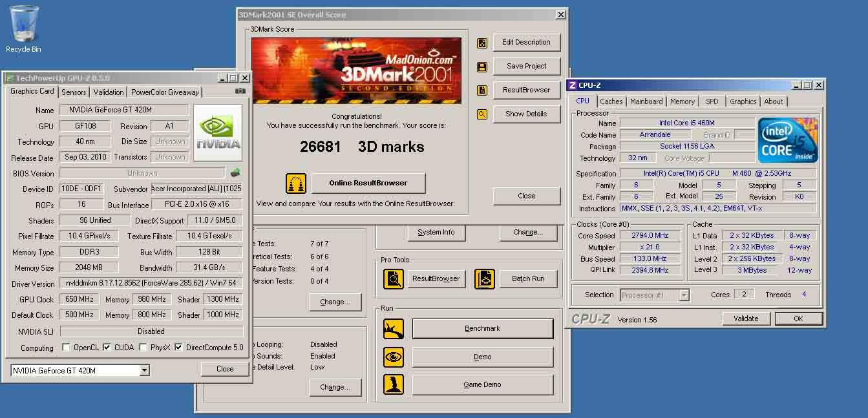Select the CPU tab in CPU-Z
This screenshot has width=868, height=418.
point(583,101)
